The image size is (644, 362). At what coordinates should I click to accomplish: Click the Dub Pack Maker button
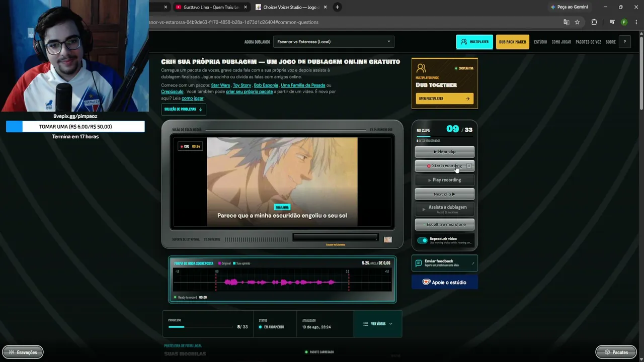513,42
